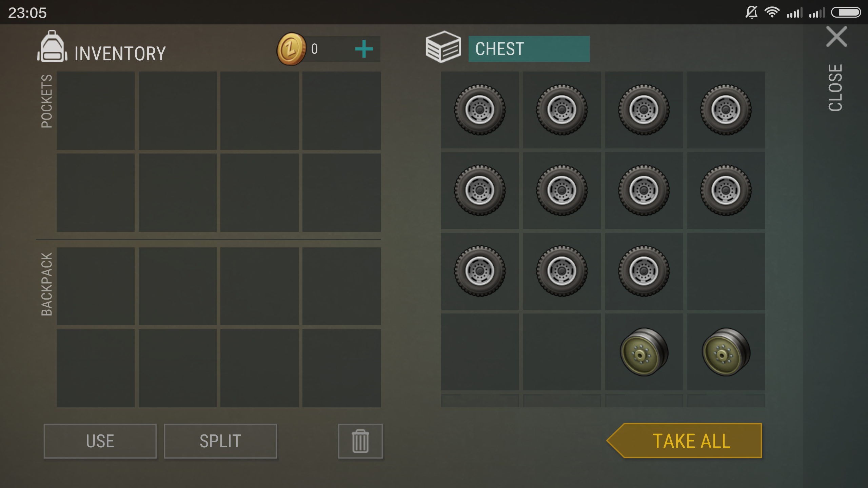The width and height of the screenshot is (868, 488).
Task: Tap the inventory backpack icon
Action: (52, 46)
